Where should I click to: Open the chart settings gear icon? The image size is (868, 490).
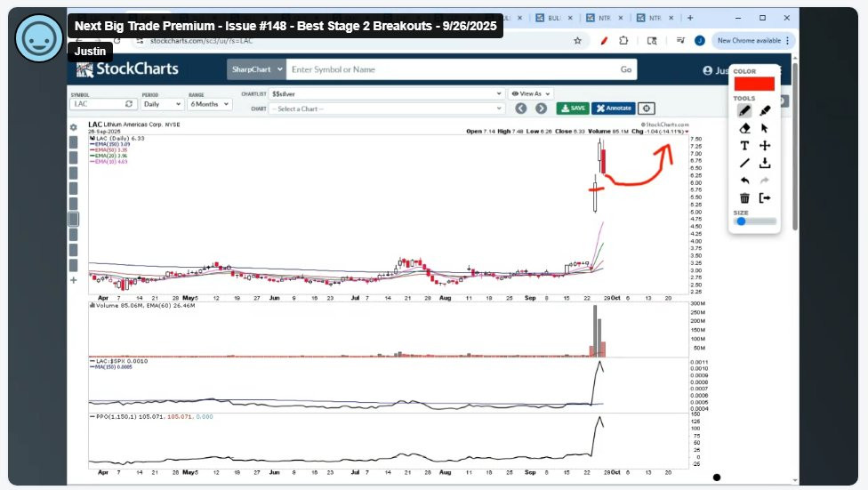[73, 127]
